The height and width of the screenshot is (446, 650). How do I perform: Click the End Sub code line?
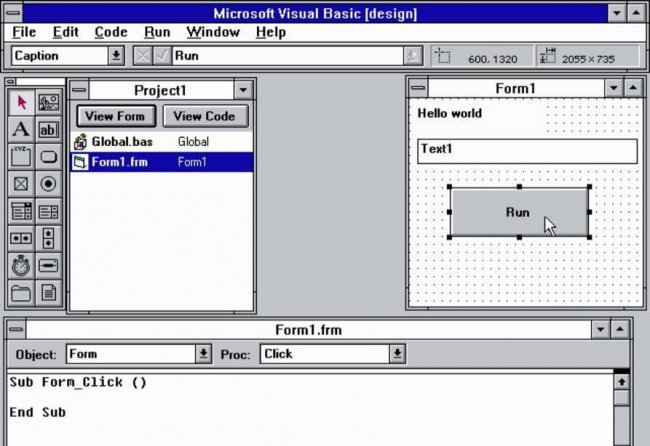pos(37,412)
